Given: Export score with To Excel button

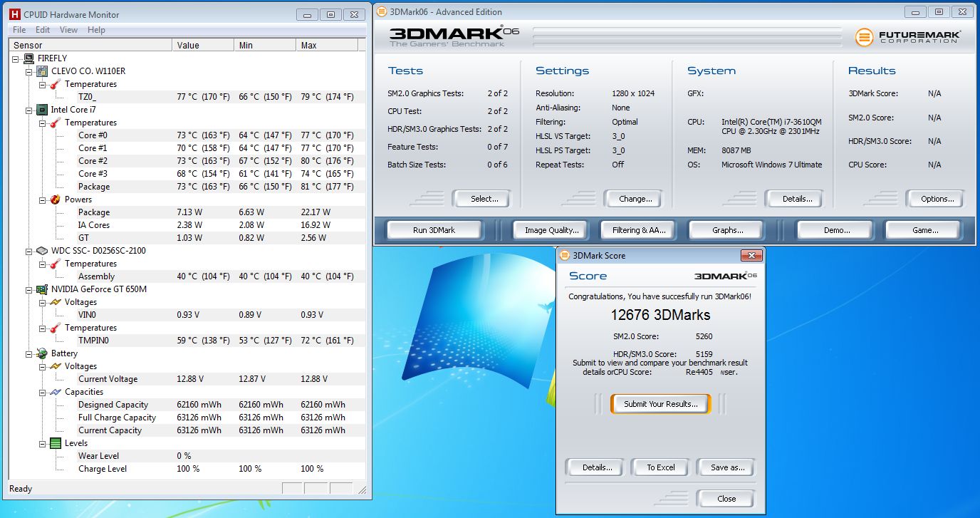Looking at the screenshot, I should [x=661, y=467].
